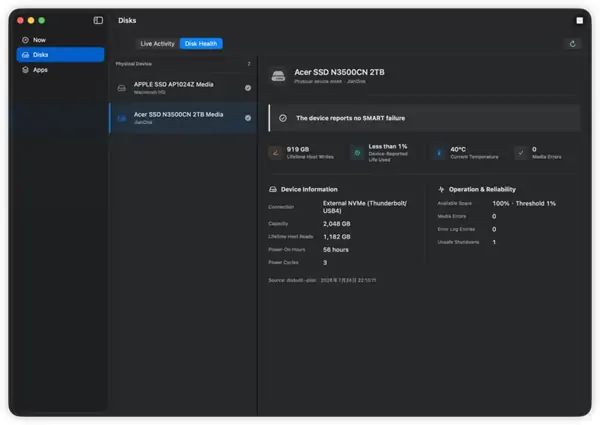Click the health checkmark beside Acer SSD Media
Image resolution: width=600 pixels, height=425 pixels.
pos(248,118)
